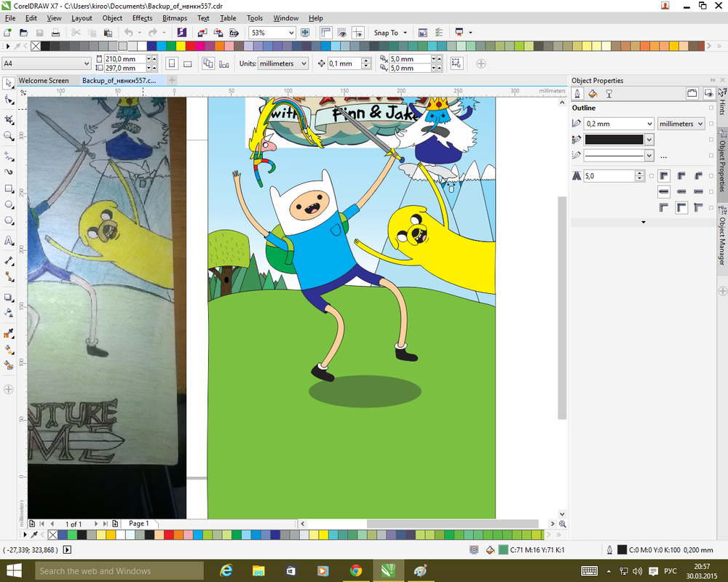Select the Pick tool in toolbox

point(8,84)
